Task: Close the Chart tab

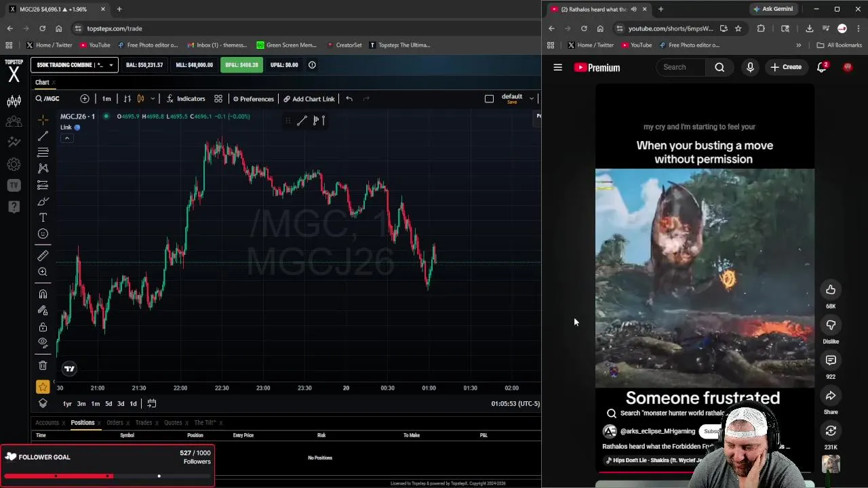Action: pos(53,83)
